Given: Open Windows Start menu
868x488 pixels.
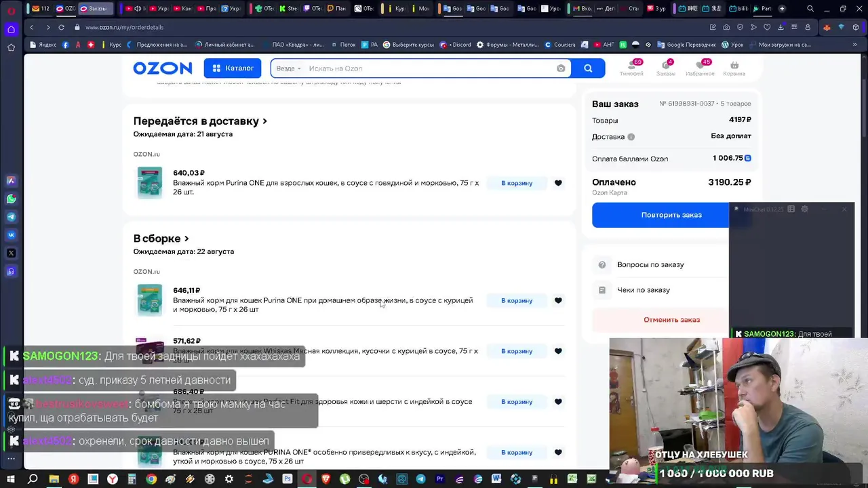Looking at the screenshot, I should pyautogui.click(x=11, y=479).
